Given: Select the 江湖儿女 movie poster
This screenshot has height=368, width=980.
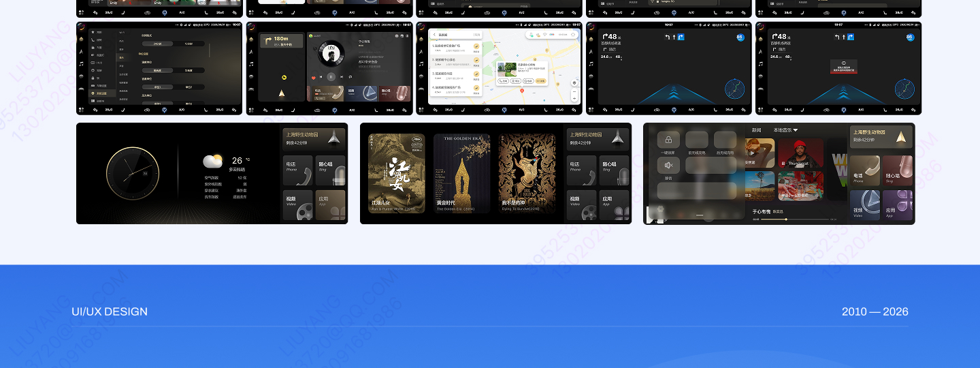Looking at the screenshot, I should pos(396,173).
